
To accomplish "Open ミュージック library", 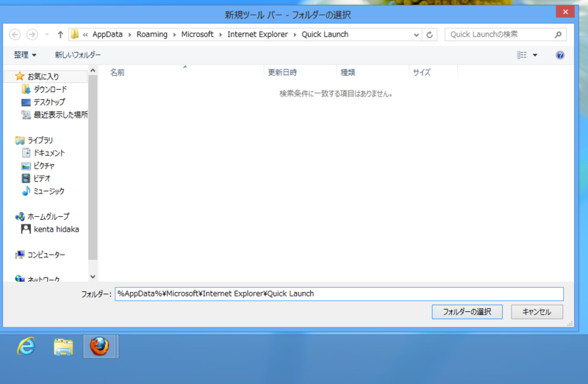I will click(x=49, y=191).
